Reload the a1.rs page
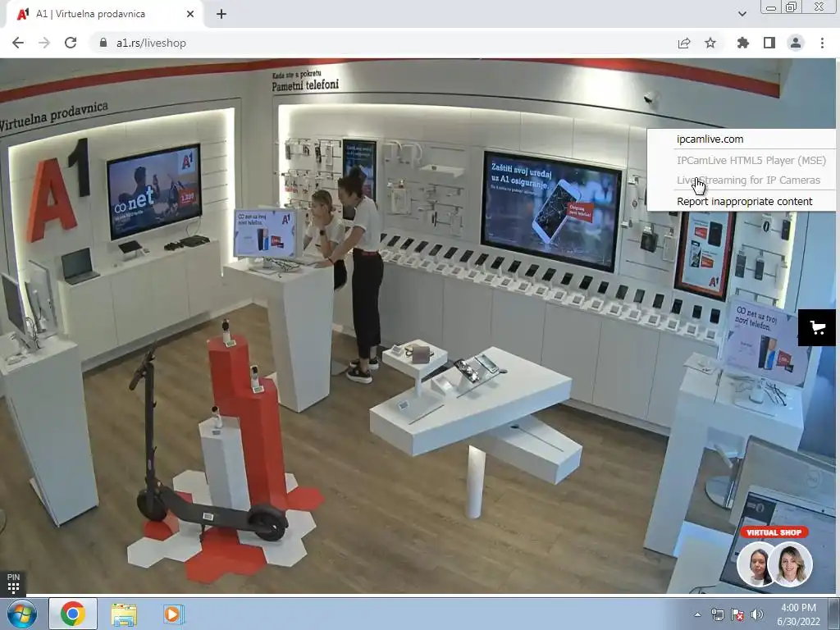This screenshot has width=840, height=630. [x=71, y=43]
